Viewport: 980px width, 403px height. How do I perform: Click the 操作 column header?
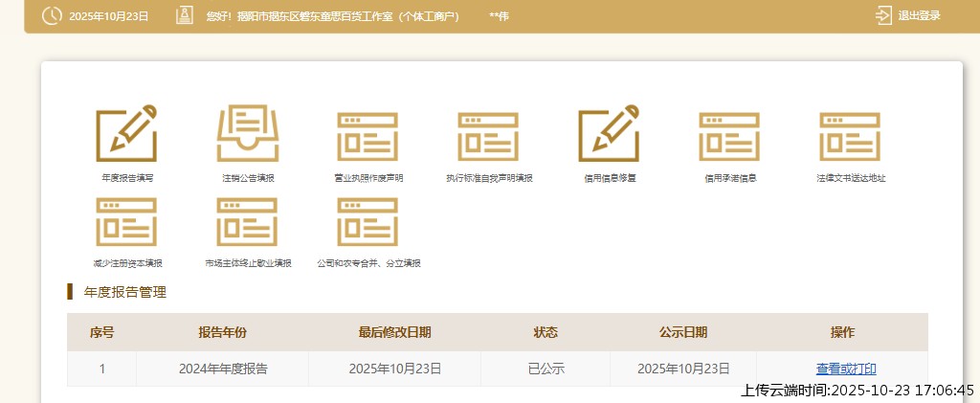click(841, 332)
